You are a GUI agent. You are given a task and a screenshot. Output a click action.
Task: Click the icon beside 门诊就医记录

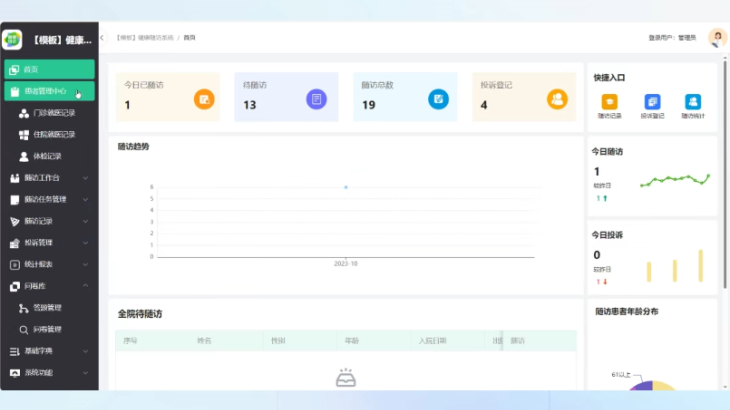click(x=24, y=113)
